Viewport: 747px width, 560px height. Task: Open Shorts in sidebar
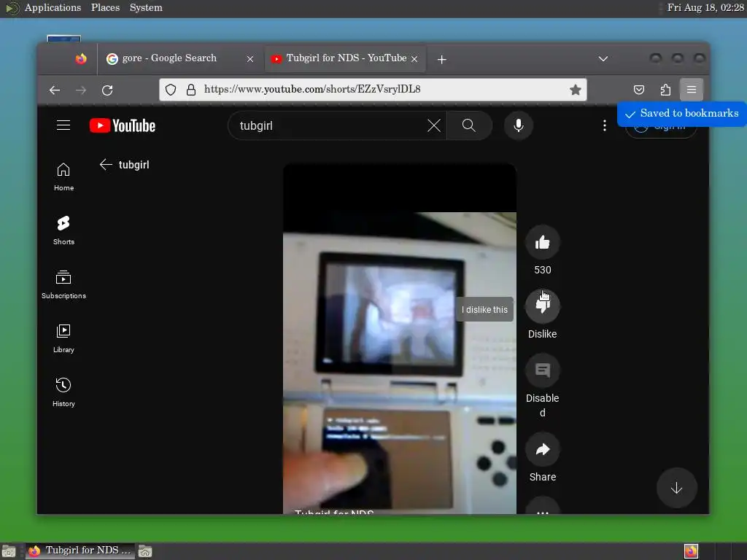coord(63,230)
